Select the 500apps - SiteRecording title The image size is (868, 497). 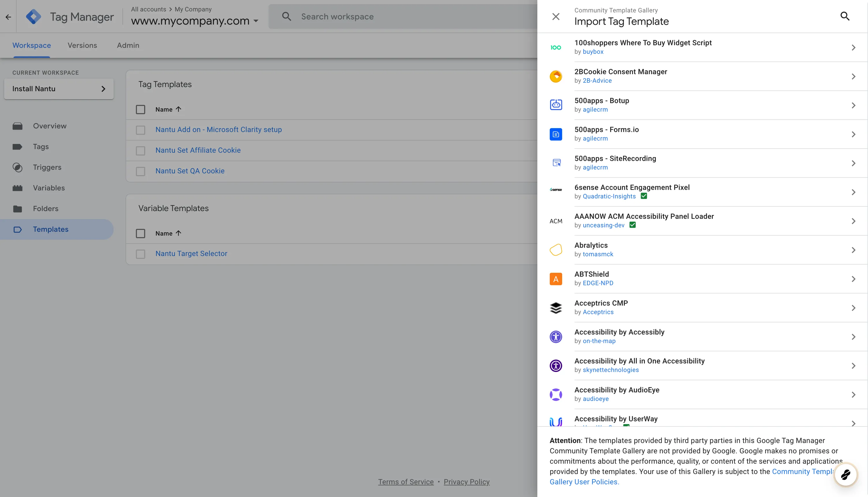tap(615, 158)
